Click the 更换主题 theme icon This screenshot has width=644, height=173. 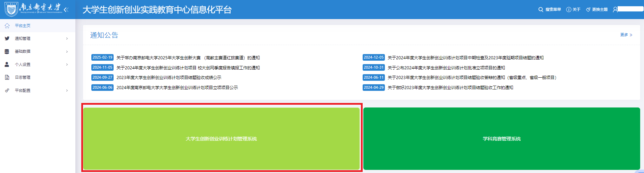[x=588, y=9]
